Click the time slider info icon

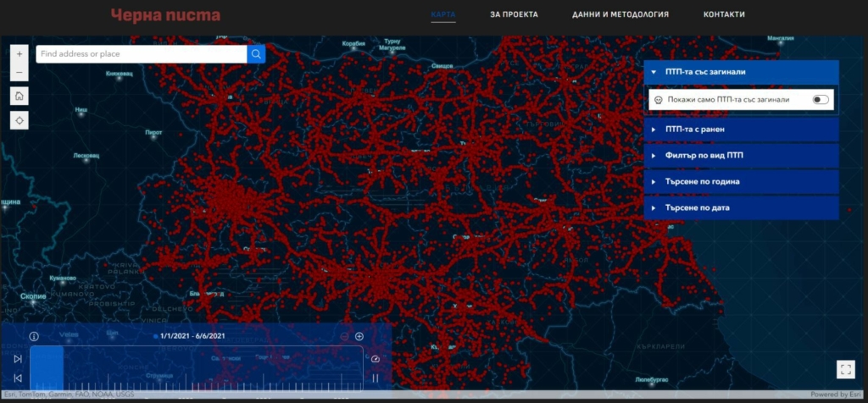coord(34,336)
